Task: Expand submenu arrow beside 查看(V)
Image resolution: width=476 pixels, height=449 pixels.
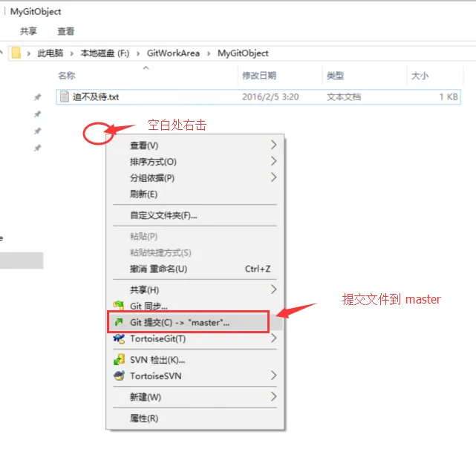Action: click(273, 145)
